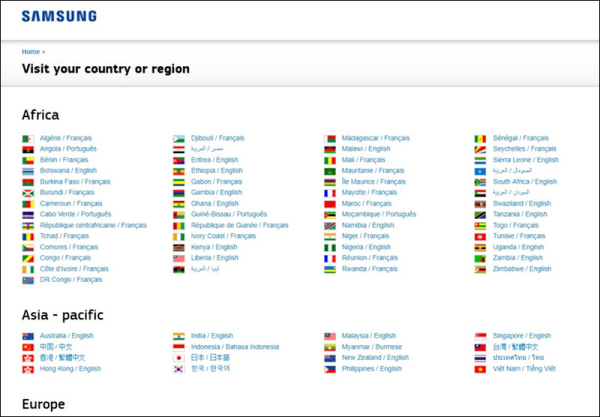Click the Namibia flag icon

point(330,226)
